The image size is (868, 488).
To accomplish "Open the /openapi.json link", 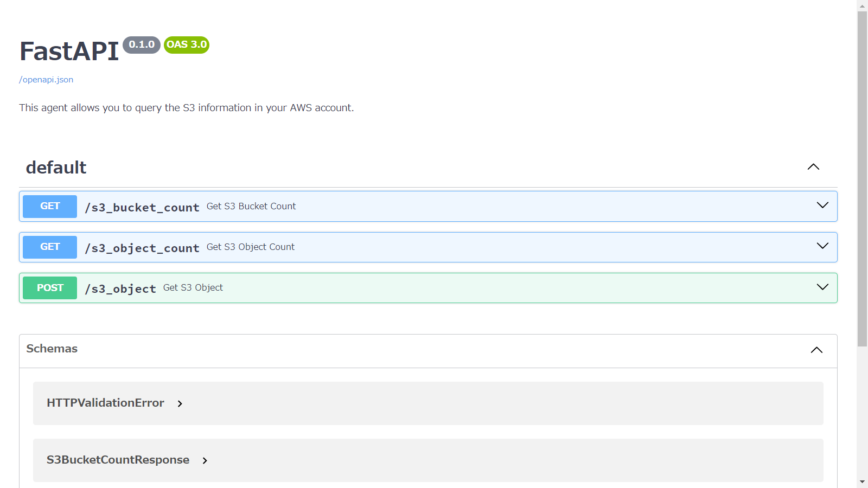I will [x=46, y=80].
